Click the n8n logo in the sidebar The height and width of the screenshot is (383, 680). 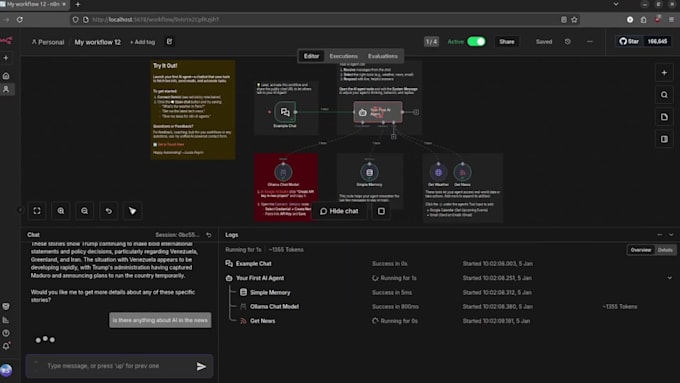click(6, 40)
